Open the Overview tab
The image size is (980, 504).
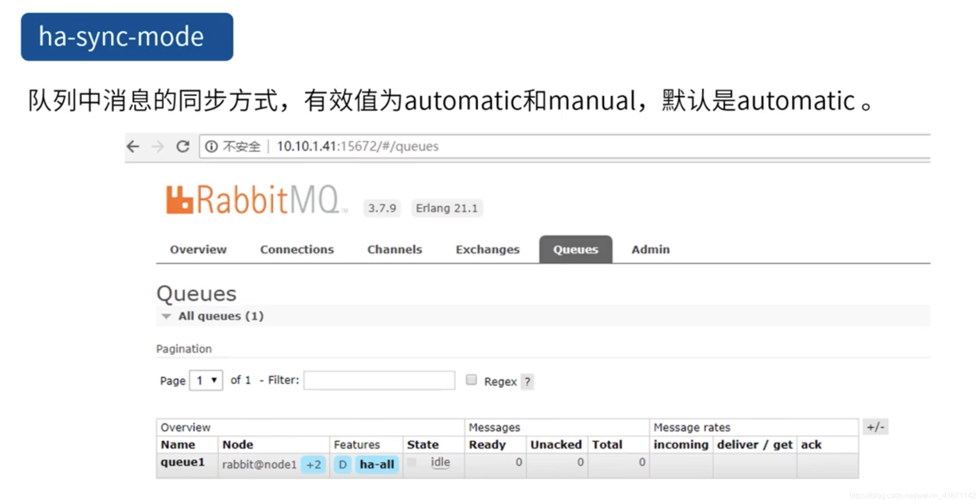(198, 250)
